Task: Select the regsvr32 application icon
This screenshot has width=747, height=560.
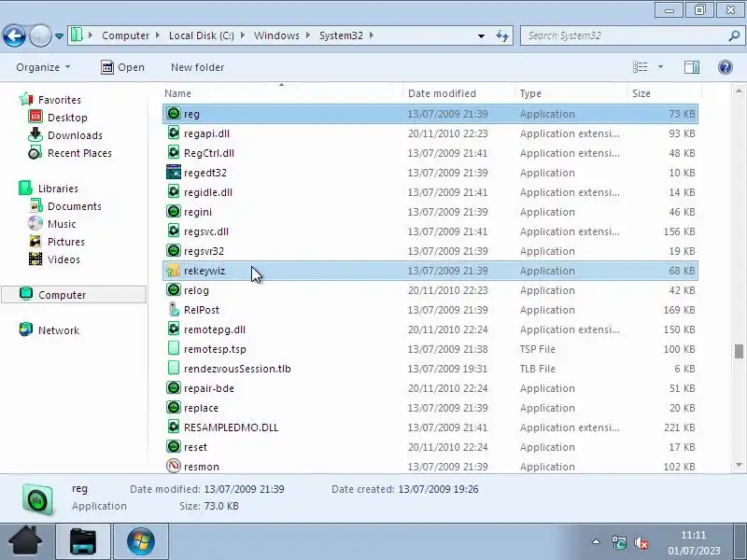Action: point(174,250)
